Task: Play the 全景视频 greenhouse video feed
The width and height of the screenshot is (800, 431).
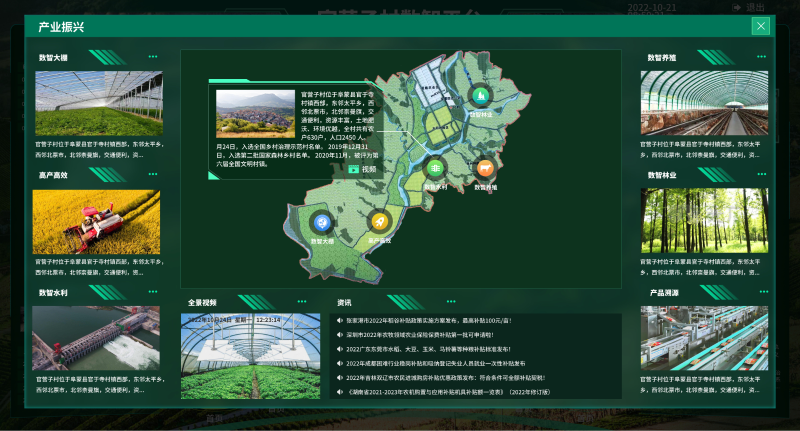Action: [251, 357]
